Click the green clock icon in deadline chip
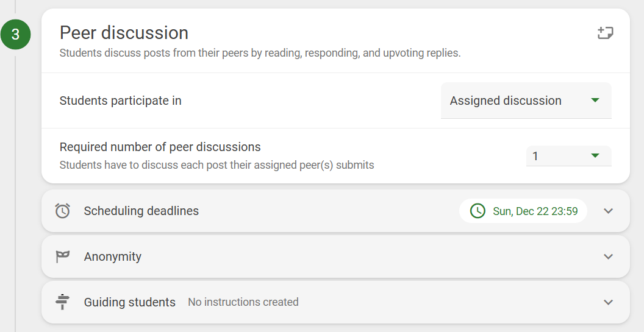Image resolution: width=644 pixels, height=332 pixels. click(x=478, y=211)
